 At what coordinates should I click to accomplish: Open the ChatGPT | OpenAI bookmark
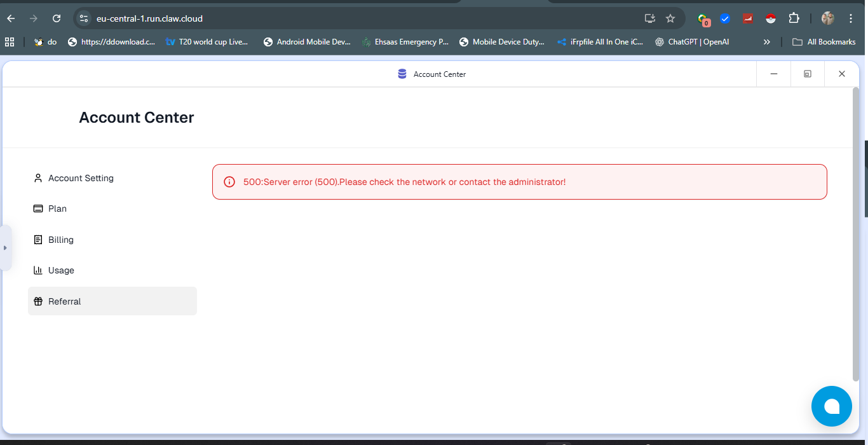[x=692, y=41]
